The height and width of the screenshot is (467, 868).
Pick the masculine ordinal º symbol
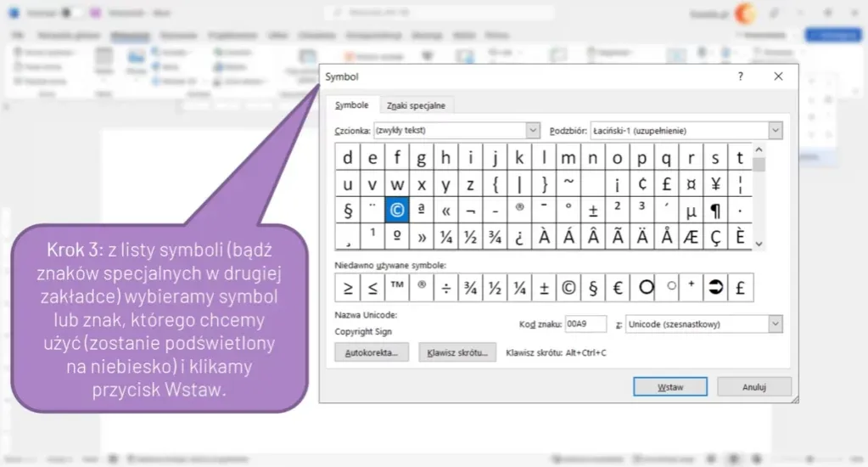[396, 237]
